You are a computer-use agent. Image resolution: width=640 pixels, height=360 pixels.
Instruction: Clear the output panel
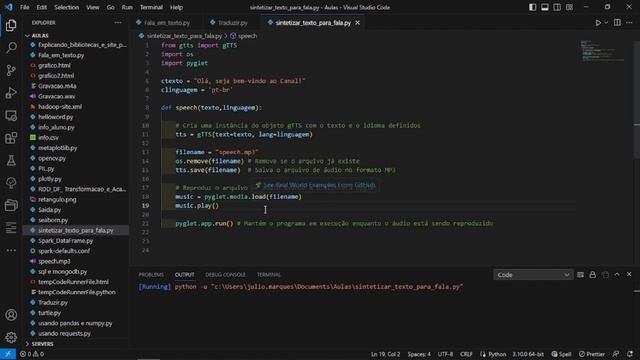coord(580,275)
